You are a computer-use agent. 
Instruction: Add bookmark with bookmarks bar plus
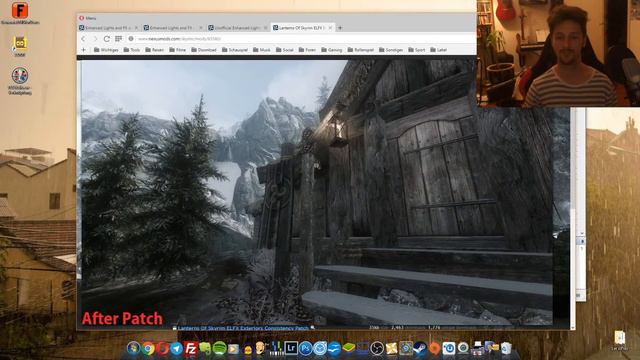pyautogui.click(x=84, y=50)
